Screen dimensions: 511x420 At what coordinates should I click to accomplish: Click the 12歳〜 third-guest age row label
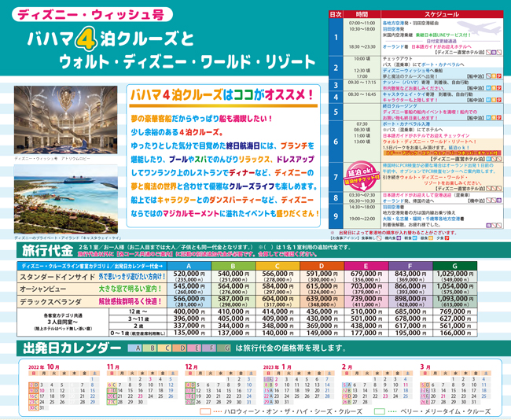(x=138, y=311)
